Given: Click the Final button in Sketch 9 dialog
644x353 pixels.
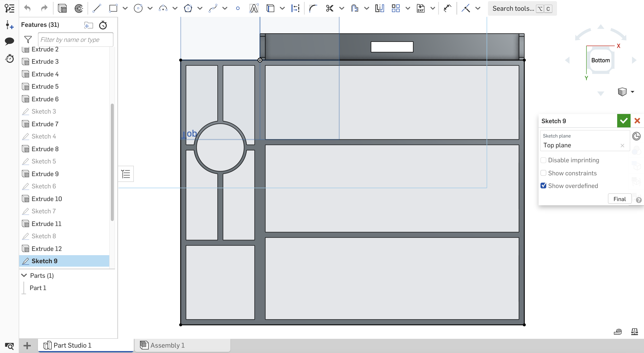Looking at the screenshot, I should point(619,199).
